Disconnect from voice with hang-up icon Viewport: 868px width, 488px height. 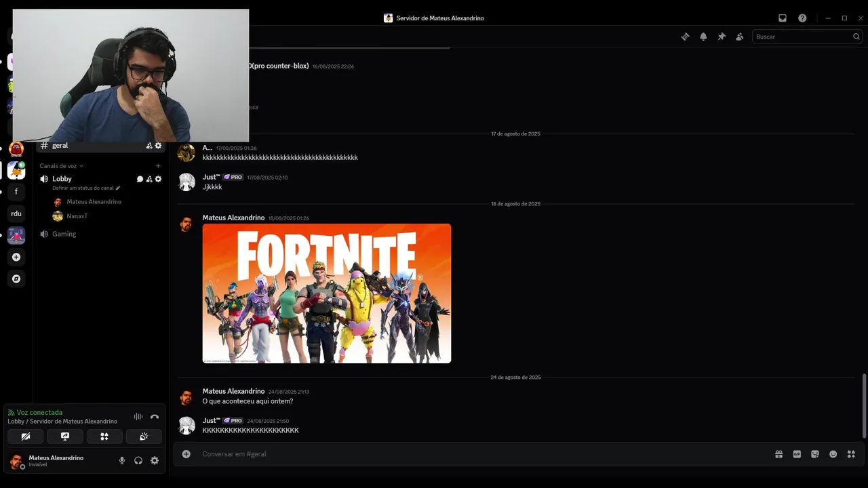155,417
